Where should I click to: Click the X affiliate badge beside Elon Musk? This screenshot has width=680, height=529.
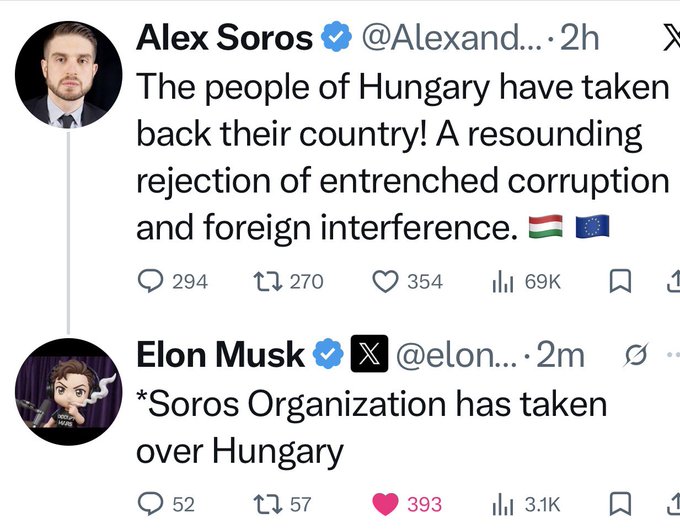tap(368, 355)
